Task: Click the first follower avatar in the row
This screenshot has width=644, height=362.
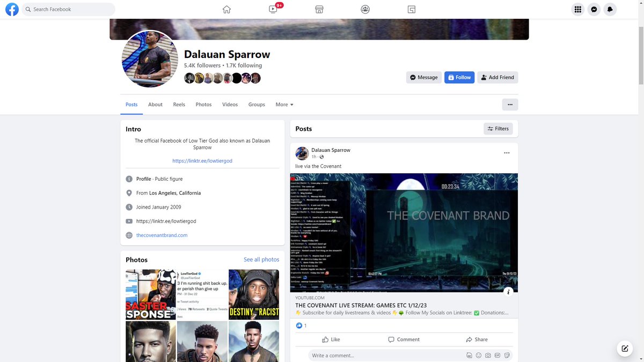Action: coord(189,78)
